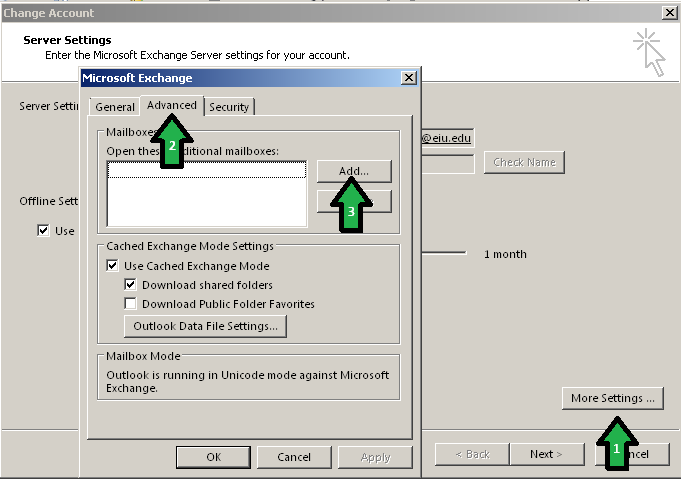Open More Settings in Change Account

click(613, 398)
